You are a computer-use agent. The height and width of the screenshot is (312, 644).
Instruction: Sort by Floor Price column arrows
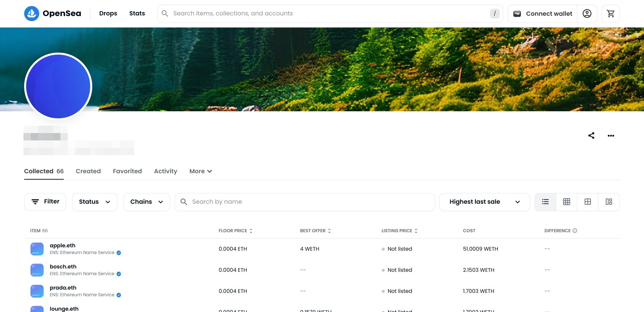(x=251, y=231)
